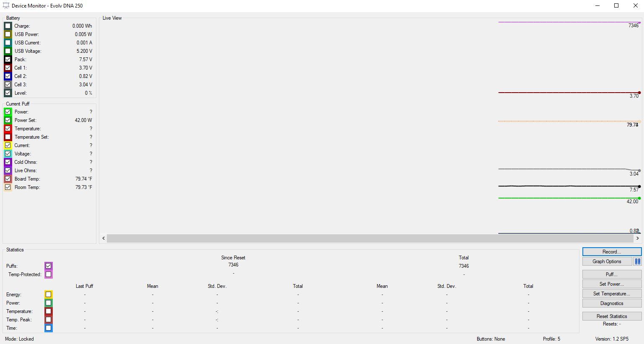Open Set Temperature dialog
This screenshot has height=344, width=644.
click(612, 294)
